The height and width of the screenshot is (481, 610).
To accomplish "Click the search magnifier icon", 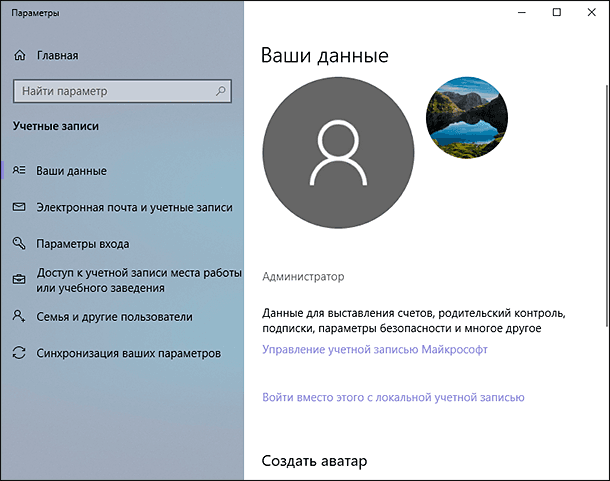I will (x=221, y=91).
